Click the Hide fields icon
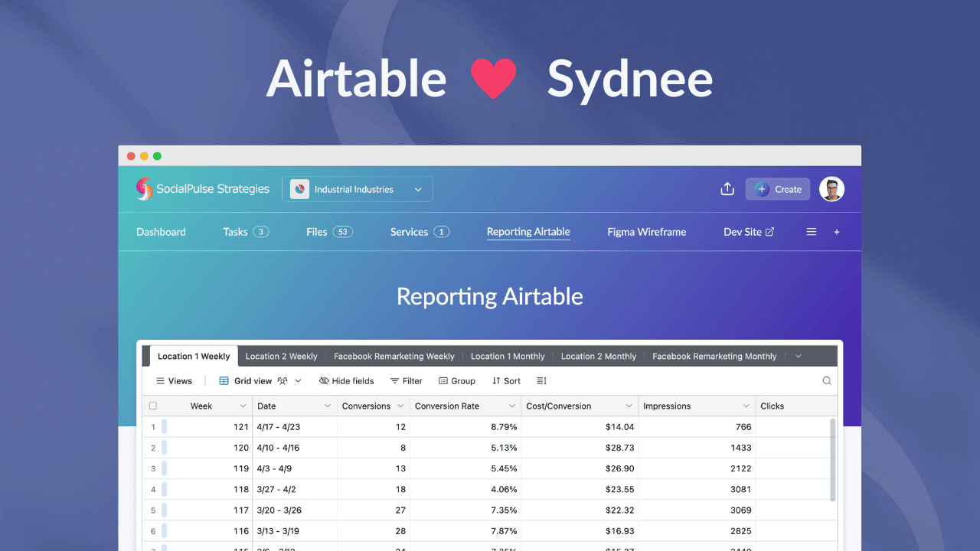 [324, 380]
